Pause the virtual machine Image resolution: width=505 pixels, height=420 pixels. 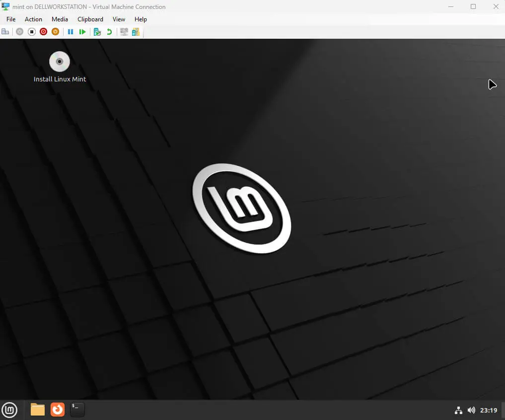coord(71,32)
